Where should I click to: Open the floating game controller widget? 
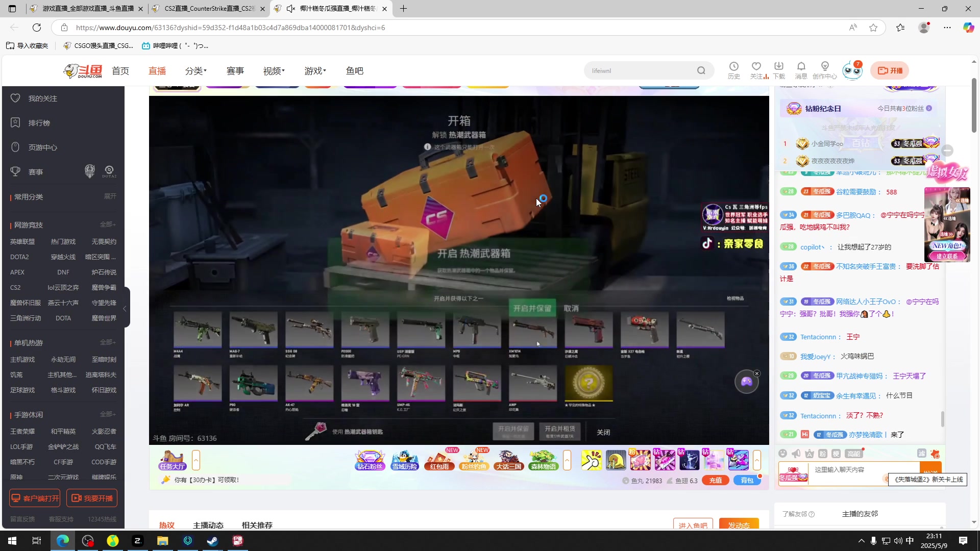click(x=746, y=382)
